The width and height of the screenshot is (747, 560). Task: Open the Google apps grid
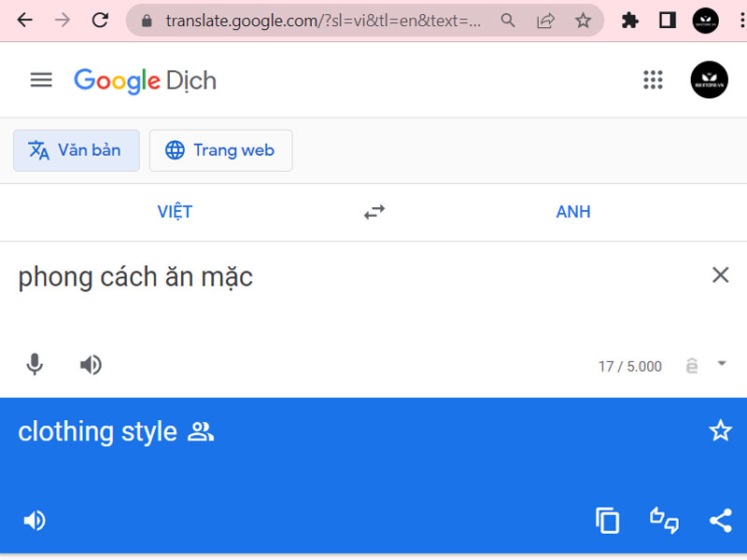pyautogui.click(x=654, y=79)
